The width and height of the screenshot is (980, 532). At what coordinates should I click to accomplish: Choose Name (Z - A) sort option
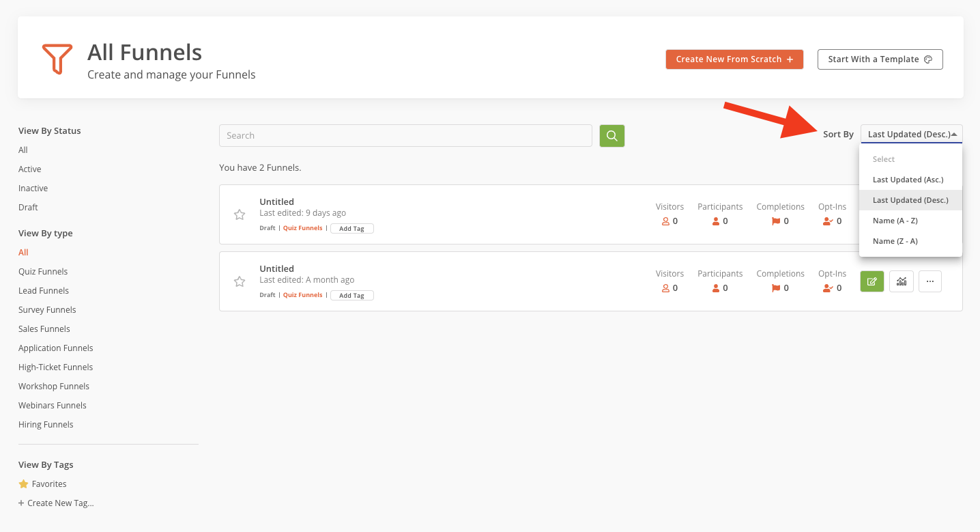tap(910, 241)
